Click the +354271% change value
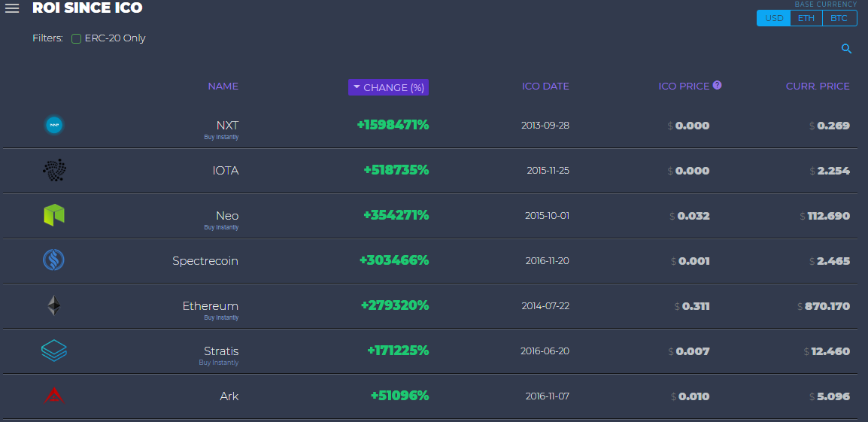The width and height of the screenshot is (868, 422). coord(396,215)
